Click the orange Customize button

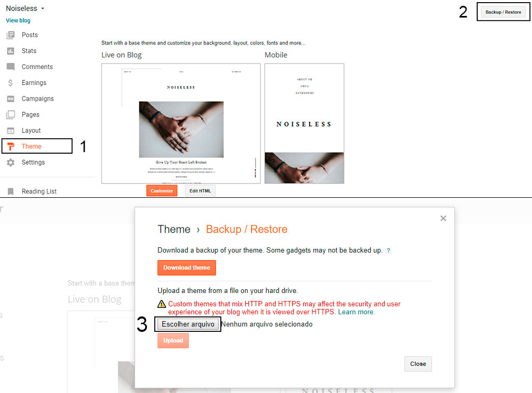tap(162, 190)
